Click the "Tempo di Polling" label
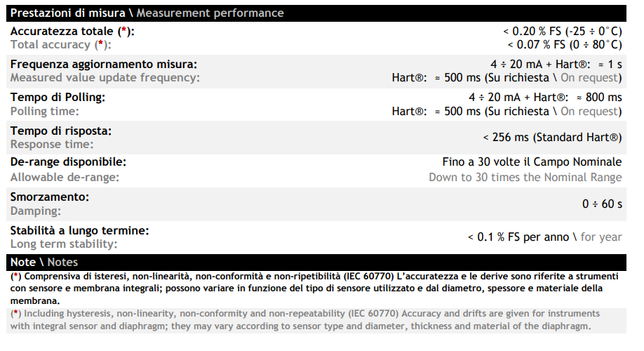 58,97
